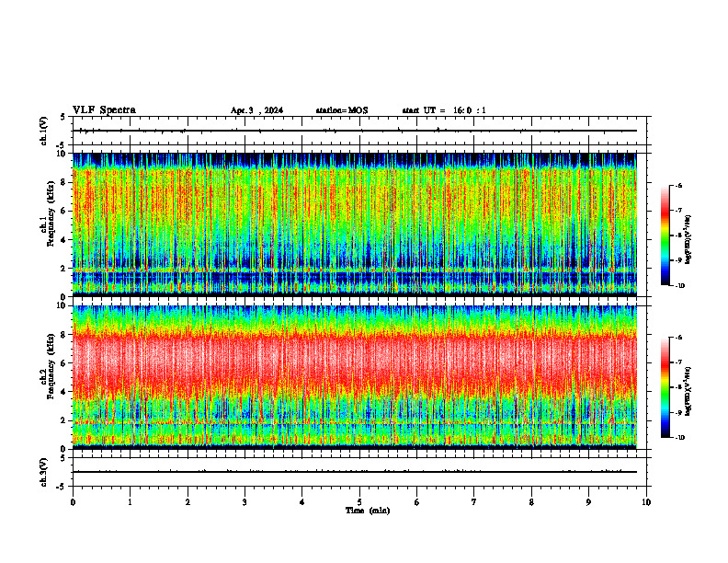Click inside the ch.2 spectrogram panel

pos(354,377)
